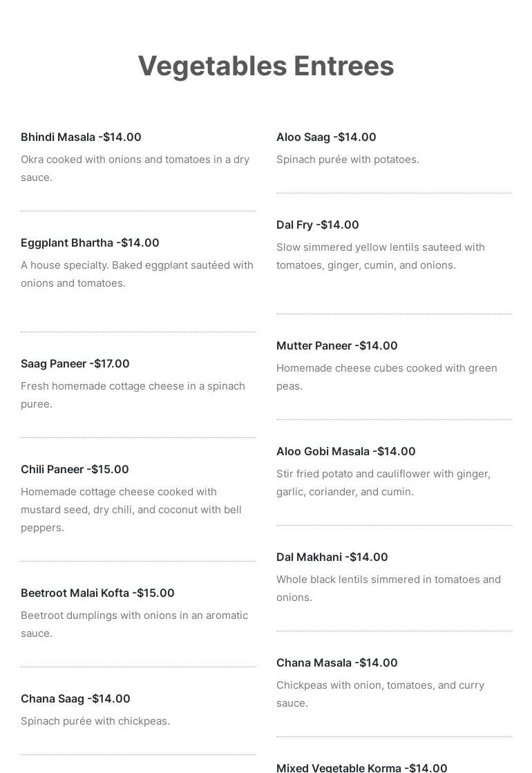532x773 pixels.
Task: Select the Beetroot Malai Kofta dish
Action: click(x=97, y=593)
